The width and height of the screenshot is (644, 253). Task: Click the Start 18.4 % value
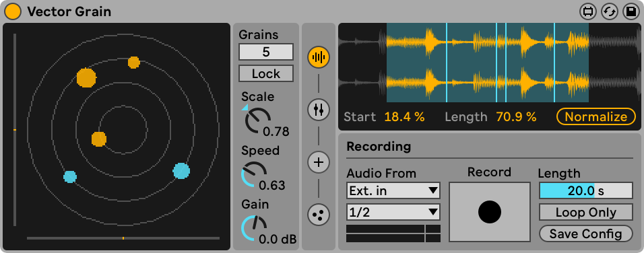point(404,117)
